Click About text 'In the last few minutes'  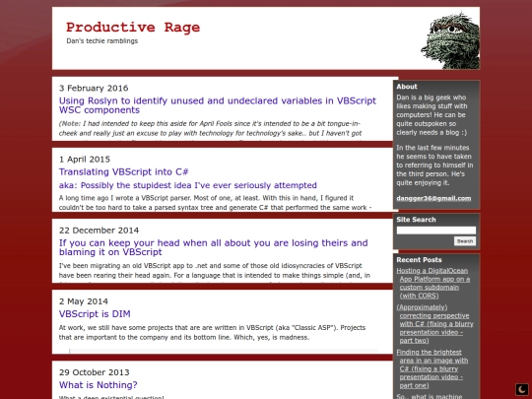(434, 166)
